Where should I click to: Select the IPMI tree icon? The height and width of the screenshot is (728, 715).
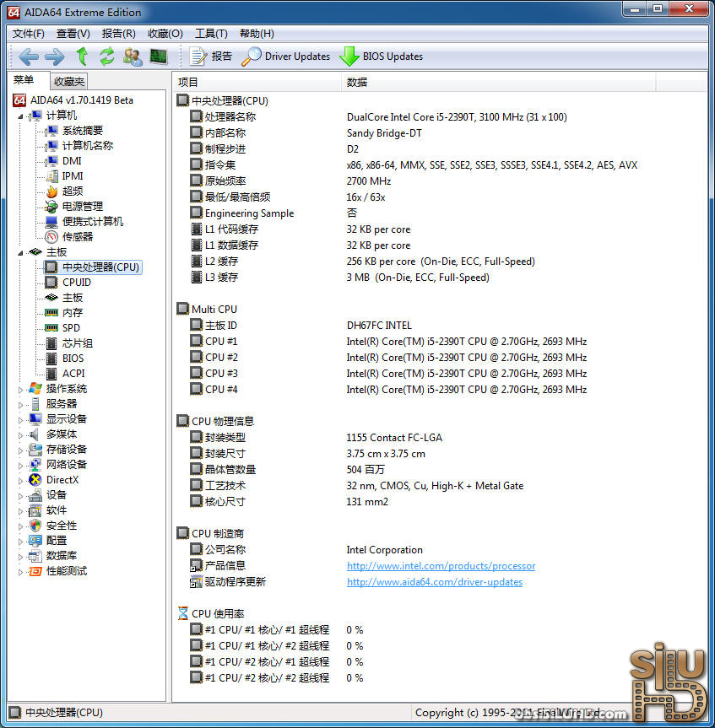coord(51,176)
